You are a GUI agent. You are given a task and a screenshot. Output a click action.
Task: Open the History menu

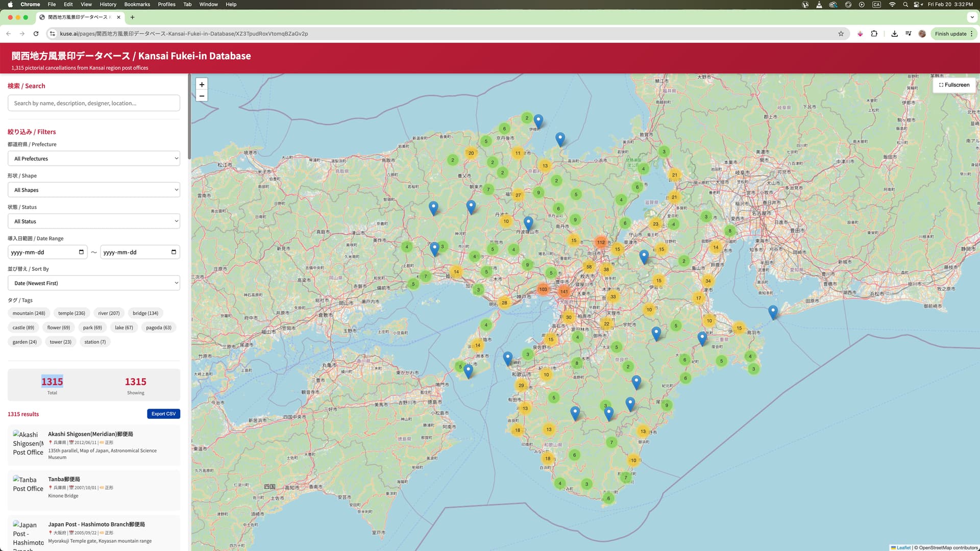click(x=108, y=4)
